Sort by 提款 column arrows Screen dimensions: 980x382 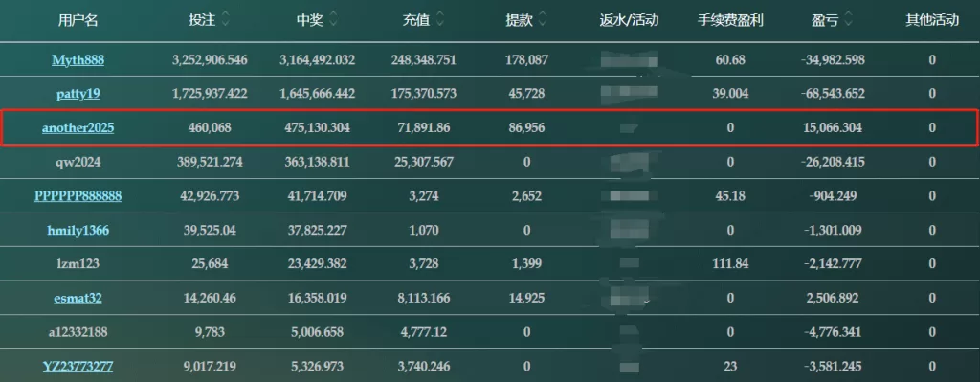tap(542, 20)
